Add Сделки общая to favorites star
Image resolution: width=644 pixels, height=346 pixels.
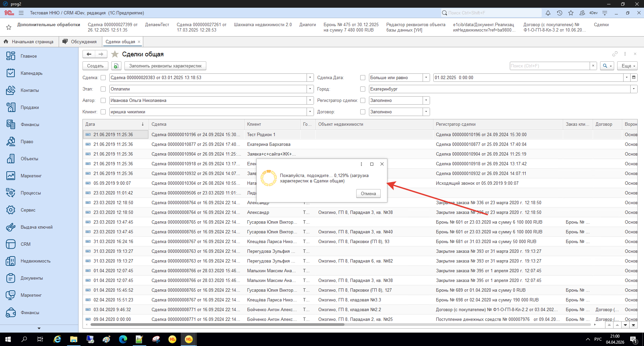pos(115,54)
